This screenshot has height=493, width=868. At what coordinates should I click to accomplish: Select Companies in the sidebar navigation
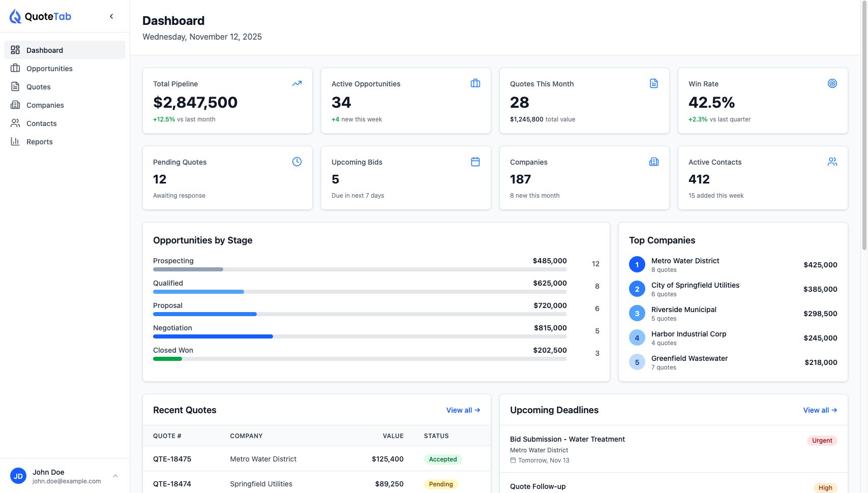click(45, 105)
